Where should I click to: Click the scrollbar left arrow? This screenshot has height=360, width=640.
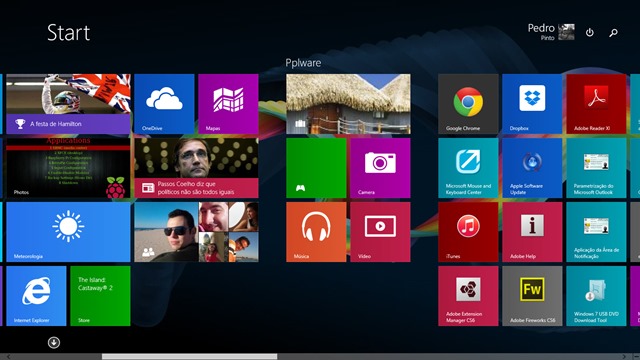point(8,357)
